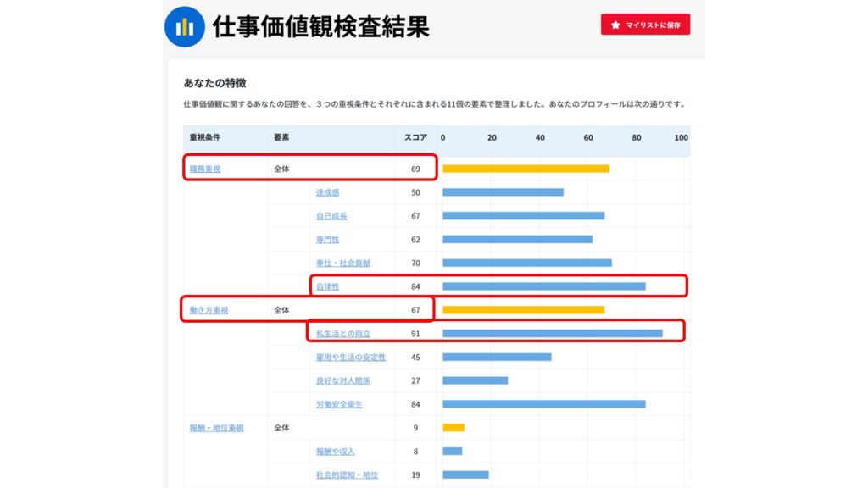Click the 報酬・地位重視 link
Viewport: 868px width, 488px height.
click(x=216, y=428)
